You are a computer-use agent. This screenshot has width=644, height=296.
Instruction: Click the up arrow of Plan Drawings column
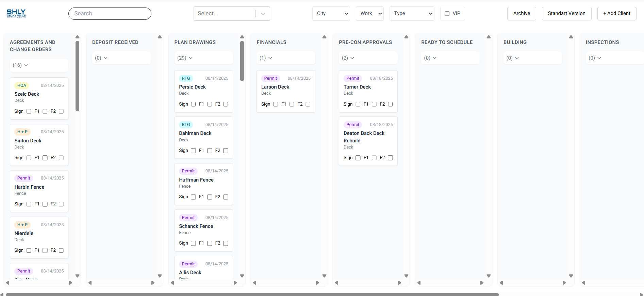pyautogui.click(x=242, y=37)
